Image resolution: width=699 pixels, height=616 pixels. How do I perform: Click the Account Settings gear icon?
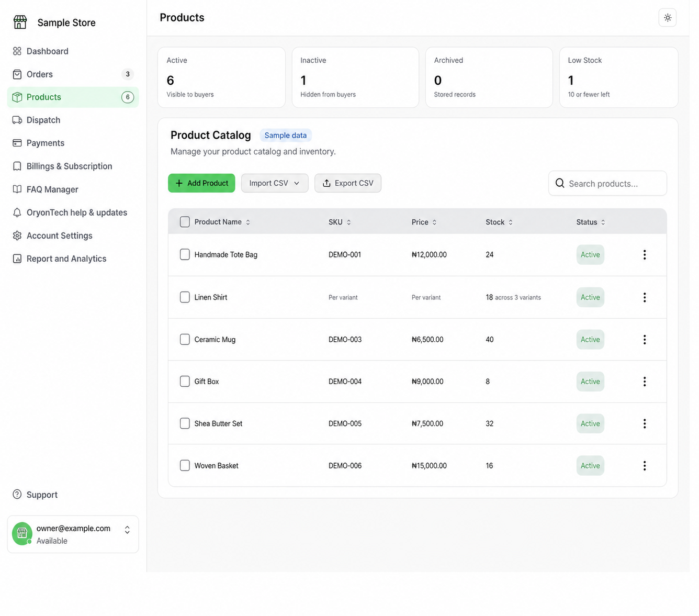pos(17,236)
